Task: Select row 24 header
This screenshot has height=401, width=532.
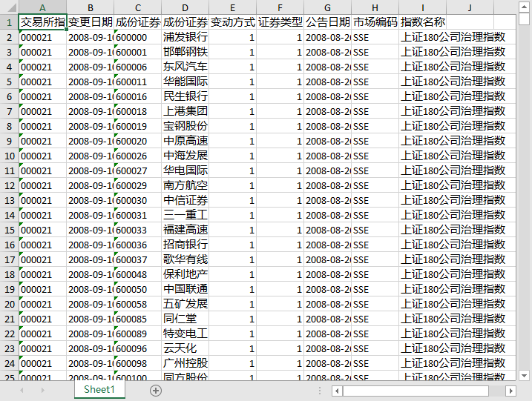Action: pyautogui.click(x=9, y=363)
